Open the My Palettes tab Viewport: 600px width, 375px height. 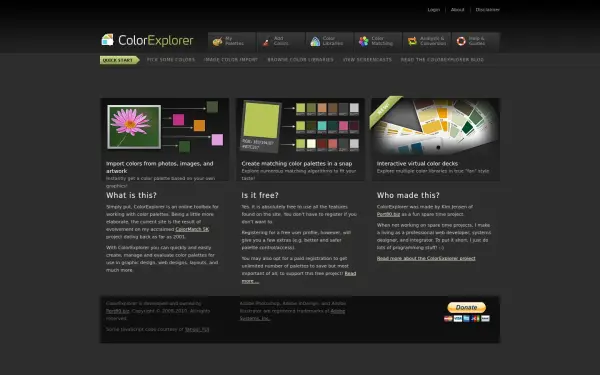pos(232,41)
